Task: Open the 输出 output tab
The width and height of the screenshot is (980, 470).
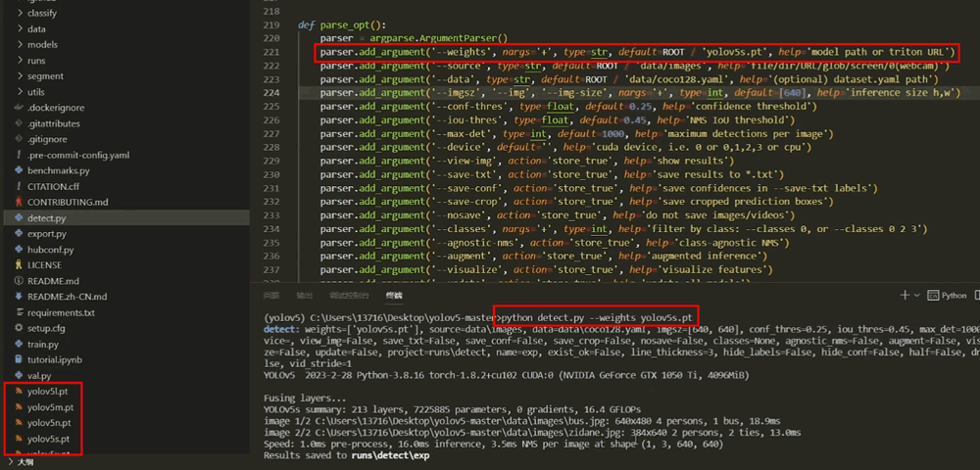Action: pos(305,295)
